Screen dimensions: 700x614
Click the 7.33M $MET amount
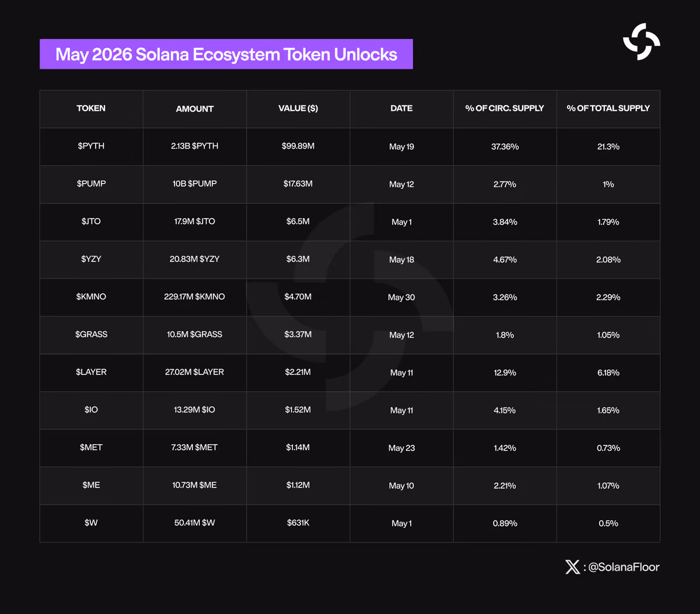(x=195, y=447)
